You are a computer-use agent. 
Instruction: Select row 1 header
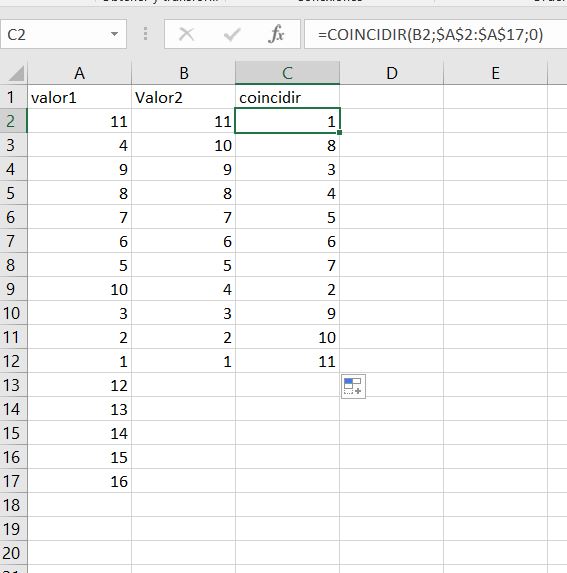[x=14, y=97]
